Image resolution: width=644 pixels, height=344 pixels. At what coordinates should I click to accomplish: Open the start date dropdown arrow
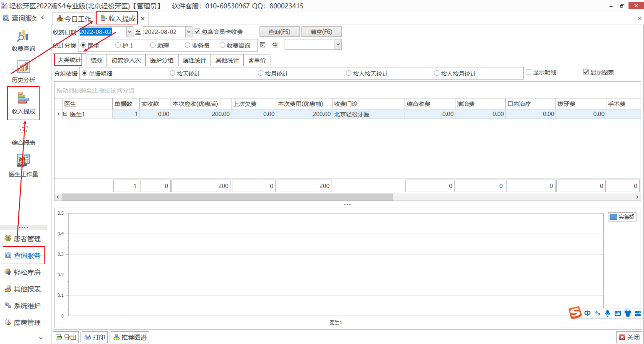(x=130, y=32)
